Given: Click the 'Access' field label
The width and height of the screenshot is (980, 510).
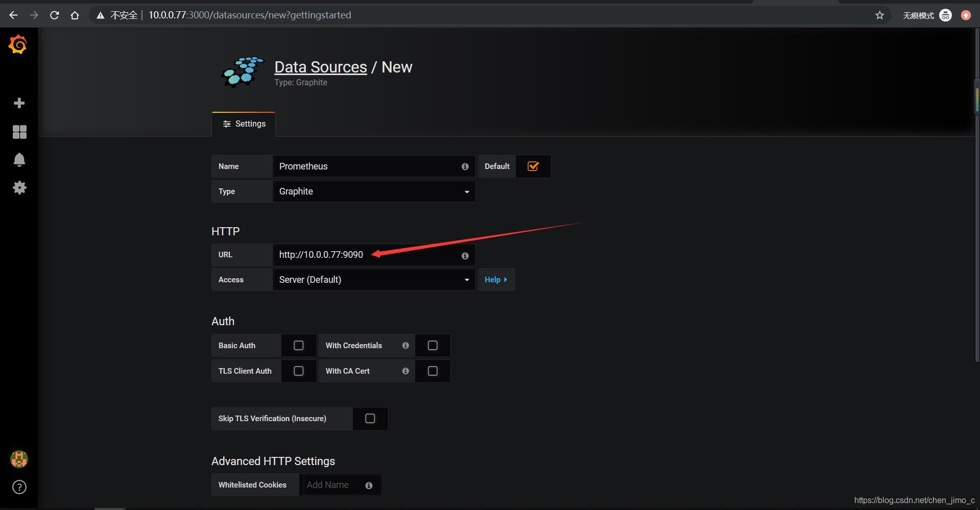Looking at the screenshot, I should tap(231, 280).
